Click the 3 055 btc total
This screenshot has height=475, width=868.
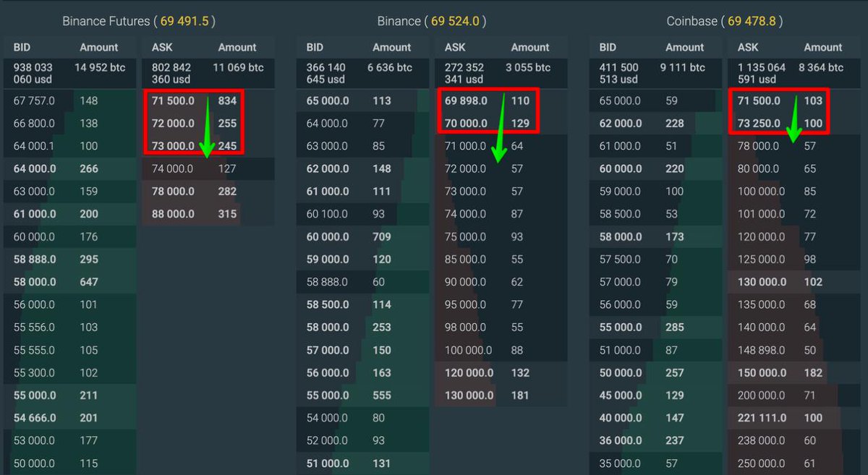529,67
